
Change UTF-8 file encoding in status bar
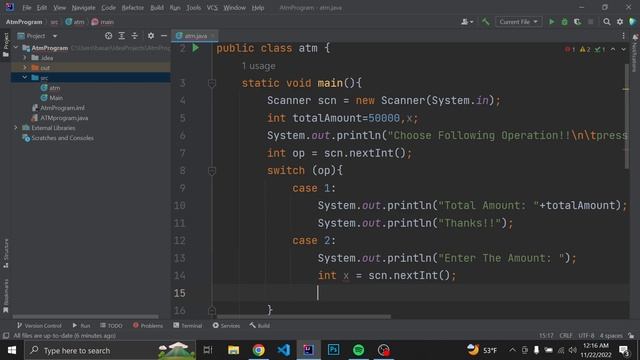pos(587,336)
